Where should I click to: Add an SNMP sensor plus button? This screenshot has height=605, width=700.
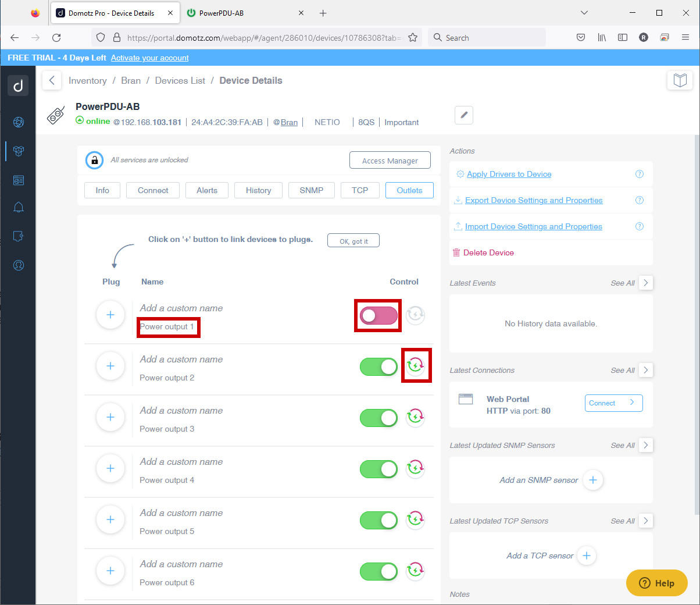(x=593, y=480)
